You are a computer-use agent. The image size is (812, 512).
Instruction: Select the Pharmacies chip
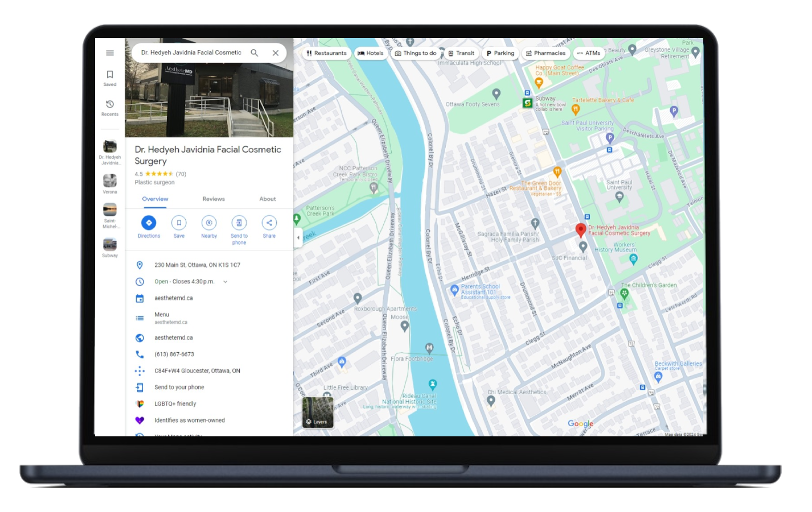click(546, 53)
